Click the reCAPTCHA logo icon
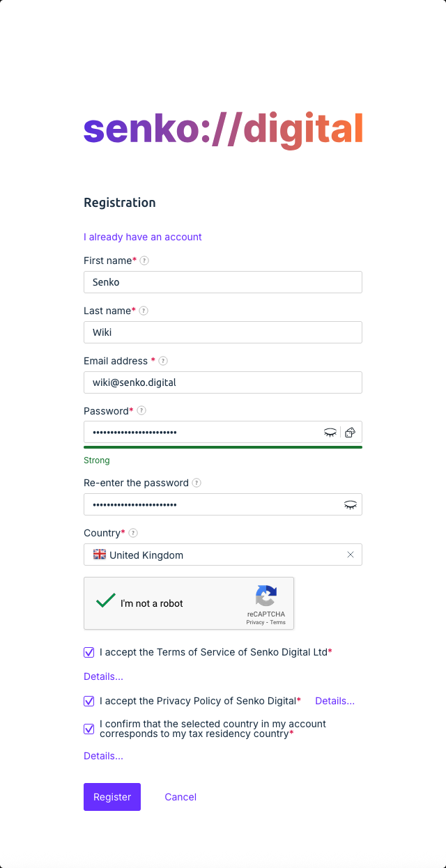Image resolution: width=446 pixels, height=868 pixels. (266, 596)
